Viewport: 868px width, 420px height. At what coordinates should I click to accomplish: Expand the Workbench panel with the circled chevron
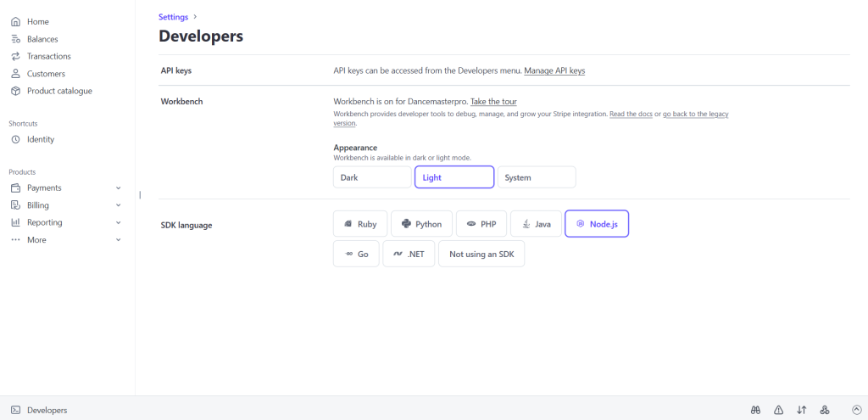click(856, 410)
